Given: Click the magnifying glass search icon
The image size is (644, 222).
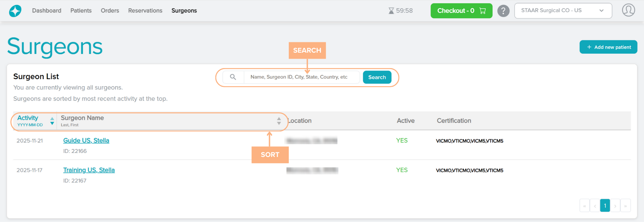Looking at the screenshot, I should (233, 77).
